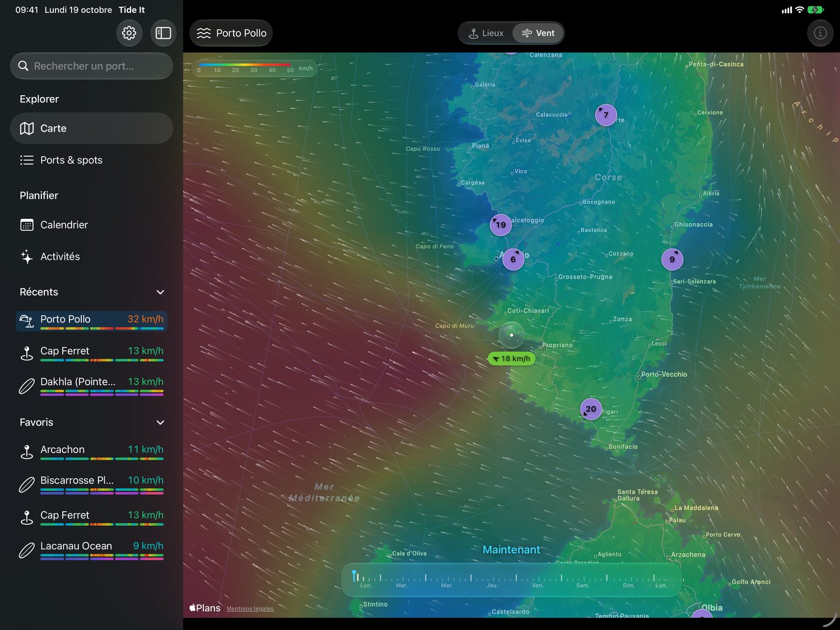Viewport: 840px width, 630px height.
Task: Open the Activités section
Action: coord(92,256)
